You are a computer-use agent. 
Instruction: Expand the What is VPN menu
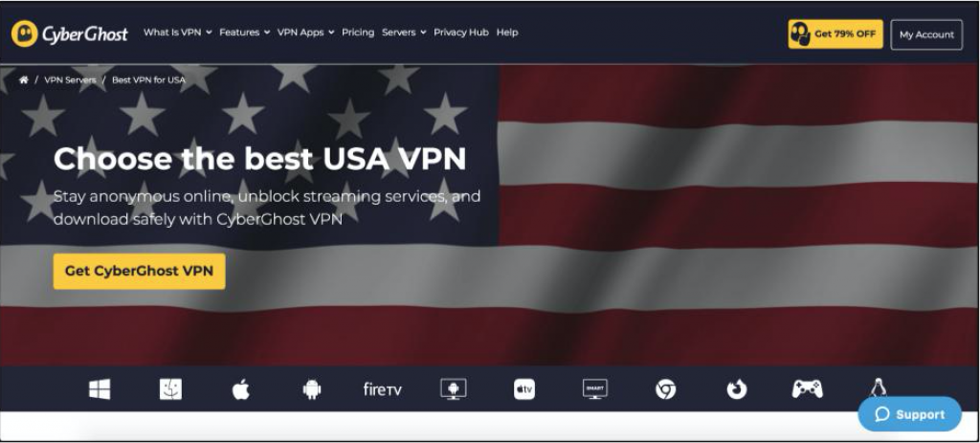point(177,33)
